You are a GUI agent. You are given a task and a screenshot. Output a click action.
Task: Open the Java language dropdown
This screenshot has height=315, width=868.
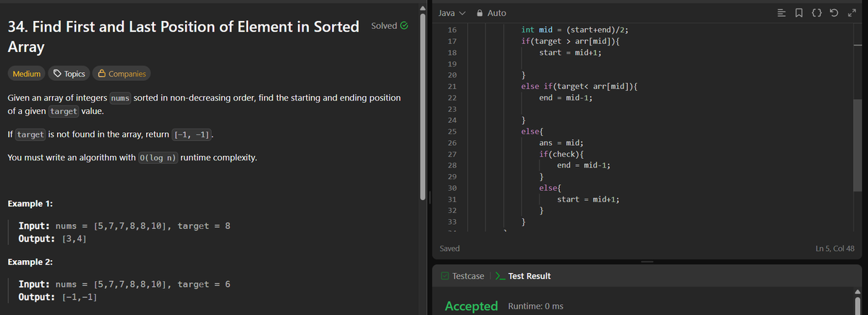pyautogui.click(x=452, y=13)
